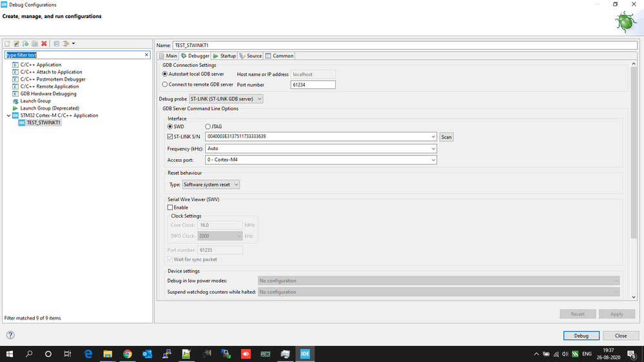Select the JTAG interface option
This screenshot has width=644, height=362.
(208, 127)
